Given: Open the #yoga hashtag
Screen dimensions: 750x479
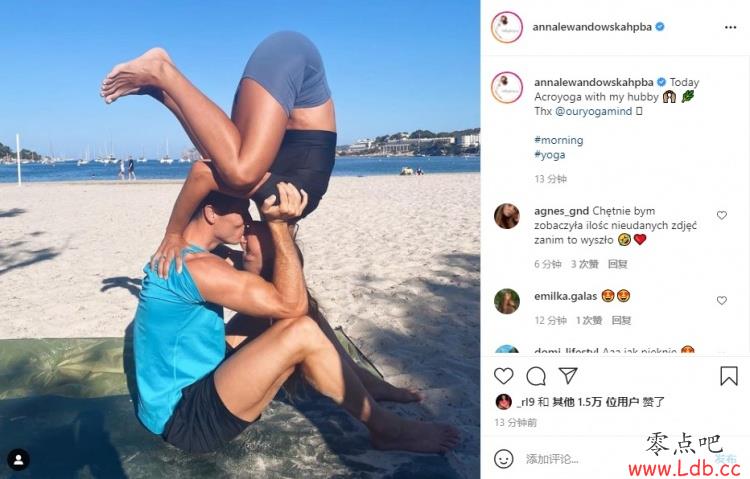Looking at the screenshot, I should pyautogui.click(x=550, y=155).
